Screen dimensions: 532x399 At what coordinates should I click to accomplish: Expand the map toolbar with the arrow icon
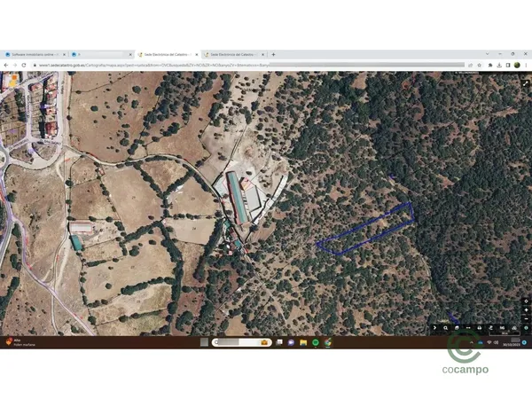(x=434, y=328)
